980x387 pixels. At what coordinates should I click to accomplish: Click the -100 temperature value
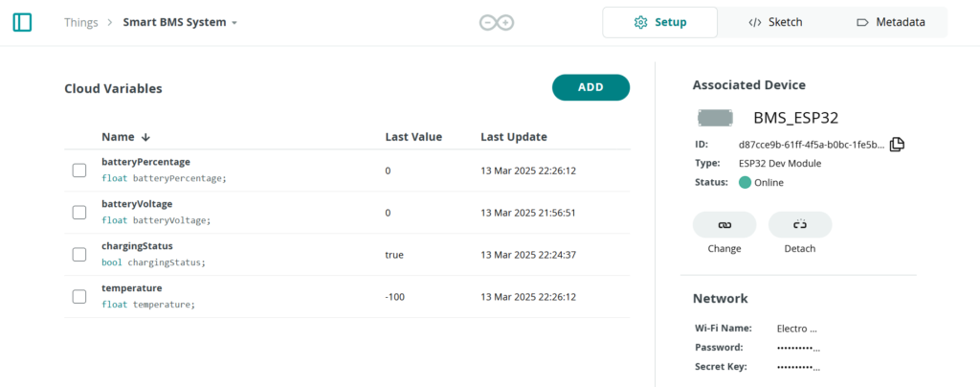(395, 297)
